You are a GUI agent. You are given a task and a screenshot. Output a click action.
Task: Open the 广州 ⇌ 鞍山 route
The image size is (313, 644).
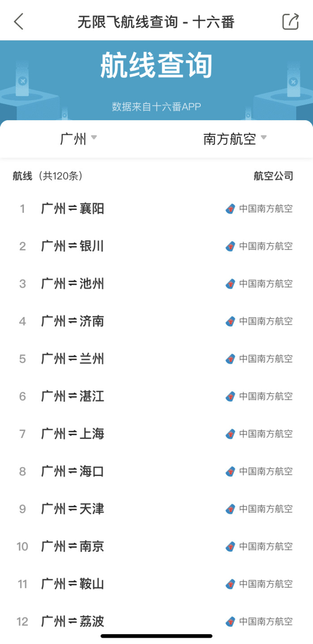point(72,584)
